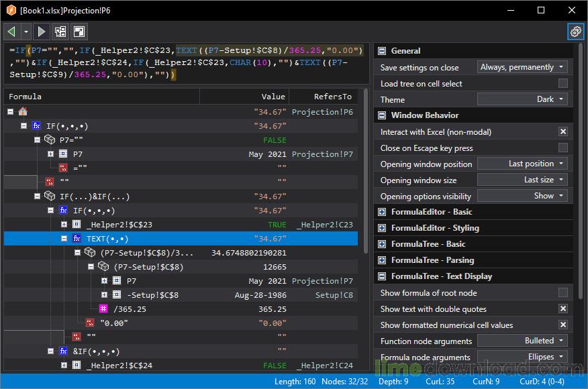Collapse the Window Behavior section
The image size is (588, 389).
(x=382, y=115)
